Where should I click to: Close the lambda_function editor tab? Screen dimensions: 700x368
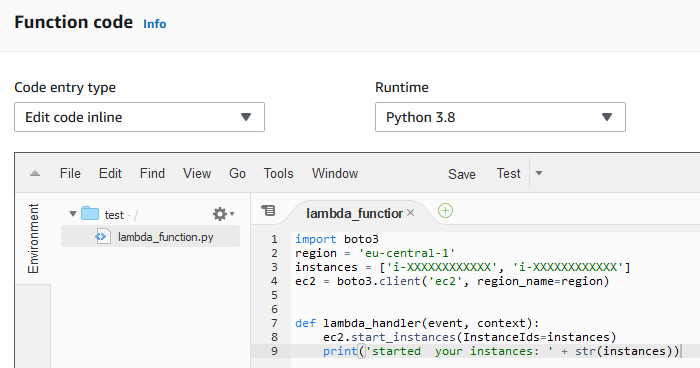pos(411,213)
